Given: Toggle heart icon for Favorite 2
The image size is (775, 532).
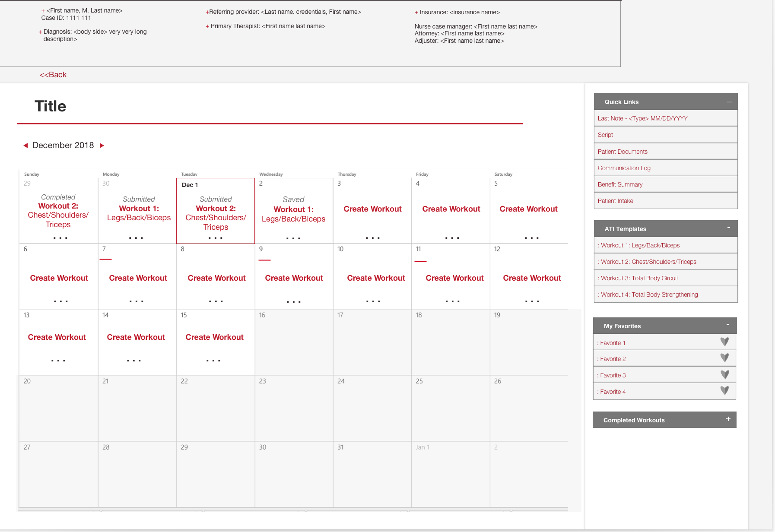Looking at the screenshot, I should click(x=724, y=358).
